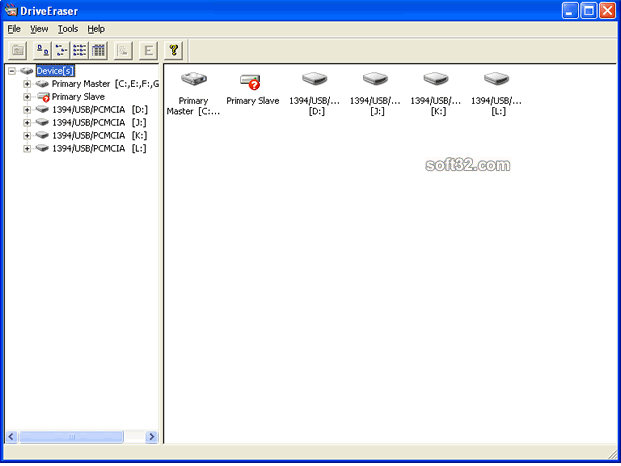621x466 pixels.
Task: Click the Erase (E) toolbar button
Action: point(149,50)
